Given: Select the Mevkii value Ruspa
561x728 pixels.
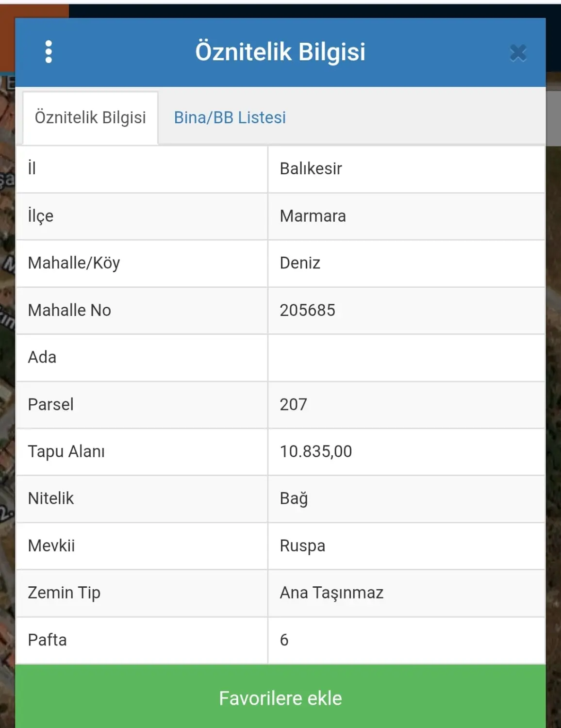Looking at the screenshot, I should coord(302,546).
